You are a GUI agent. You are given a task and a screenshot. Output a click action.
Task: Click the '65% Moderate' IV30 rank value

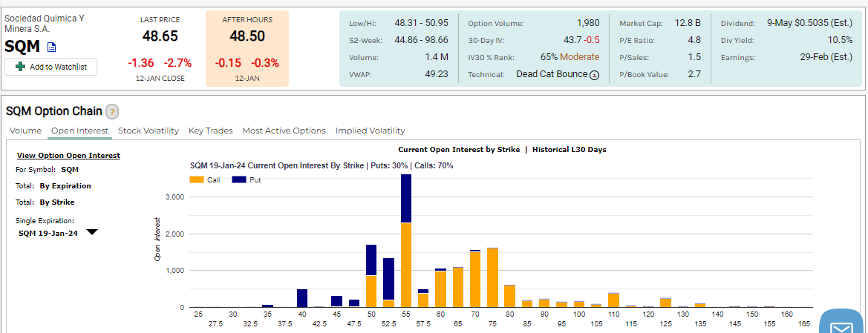click(570, 57)
